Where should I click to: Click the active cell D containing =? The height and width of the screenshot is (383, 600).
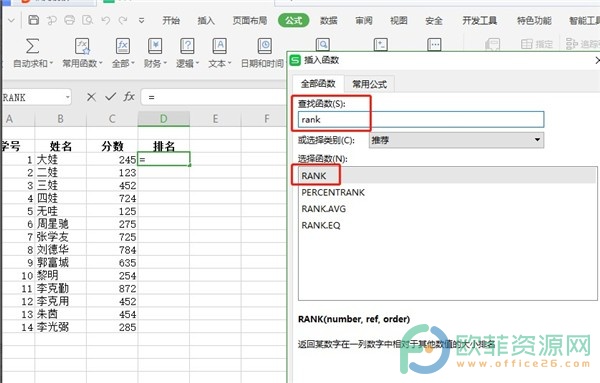pos(164,159)
